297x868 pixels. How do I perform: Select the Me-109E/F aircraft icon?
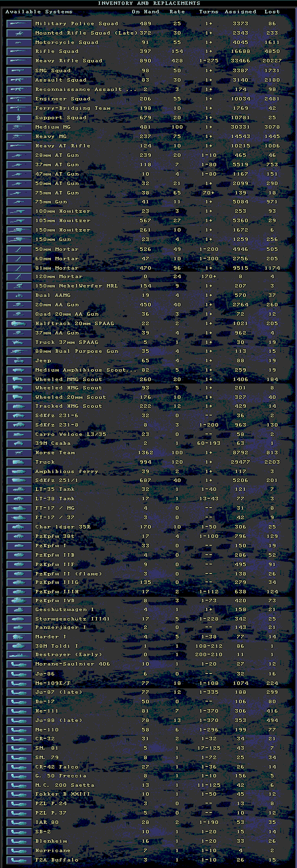(x=19, y=683)
